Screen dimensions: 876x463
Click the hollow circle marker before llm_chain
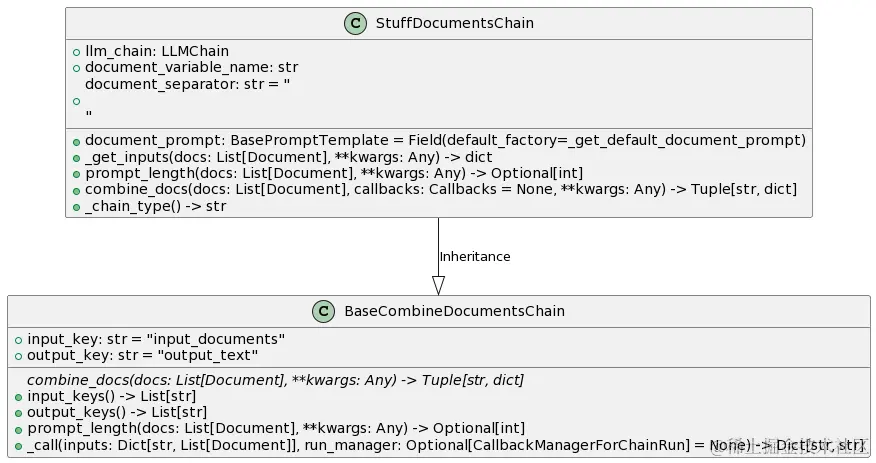pos(76,51)
